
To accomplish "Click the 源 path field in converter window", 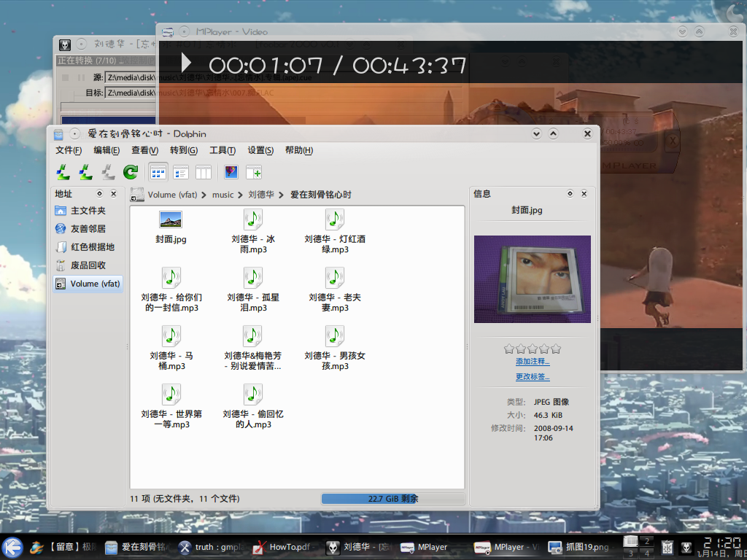I will (x=130, y=77).
